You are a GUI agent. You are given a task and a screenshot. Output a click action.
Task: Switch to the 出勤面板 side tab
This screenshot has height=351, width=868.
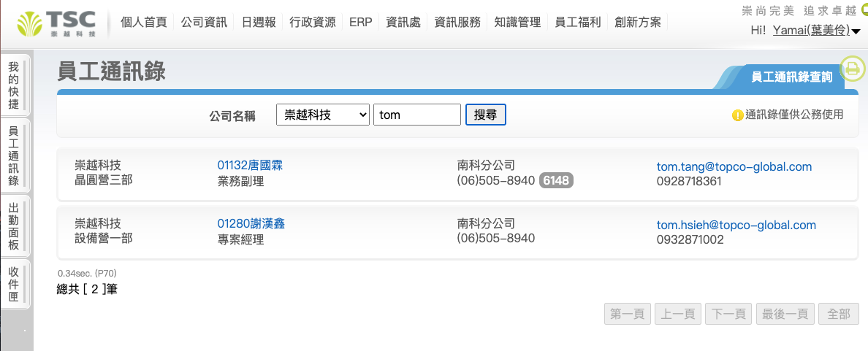pos(14,226)
